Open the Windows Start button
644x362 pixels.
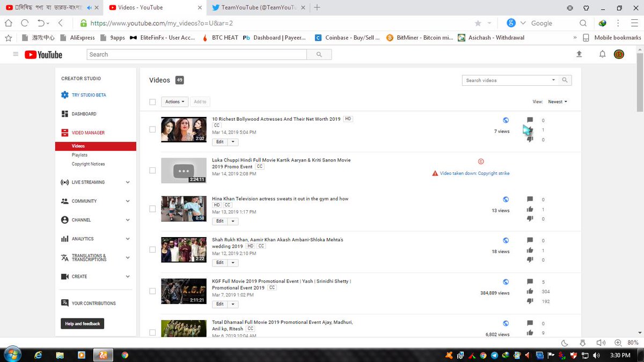coord(12,354)
